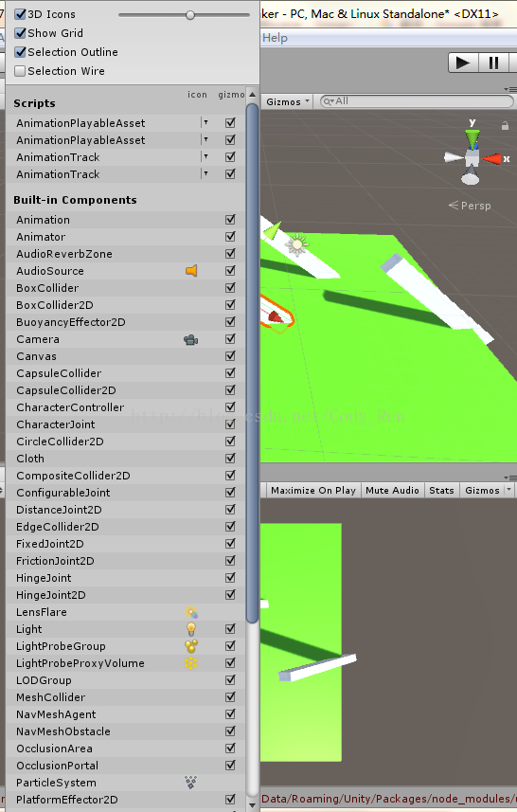Click the LensFlare icon
This screenshot has width=517, height=812.
point(191,613)
